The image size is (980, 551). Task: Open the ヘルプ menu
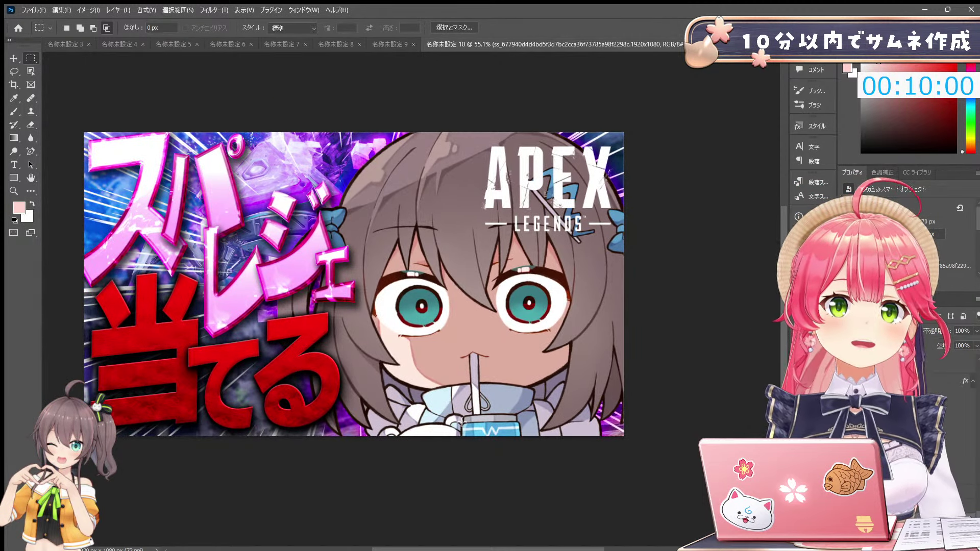point(337,10)
